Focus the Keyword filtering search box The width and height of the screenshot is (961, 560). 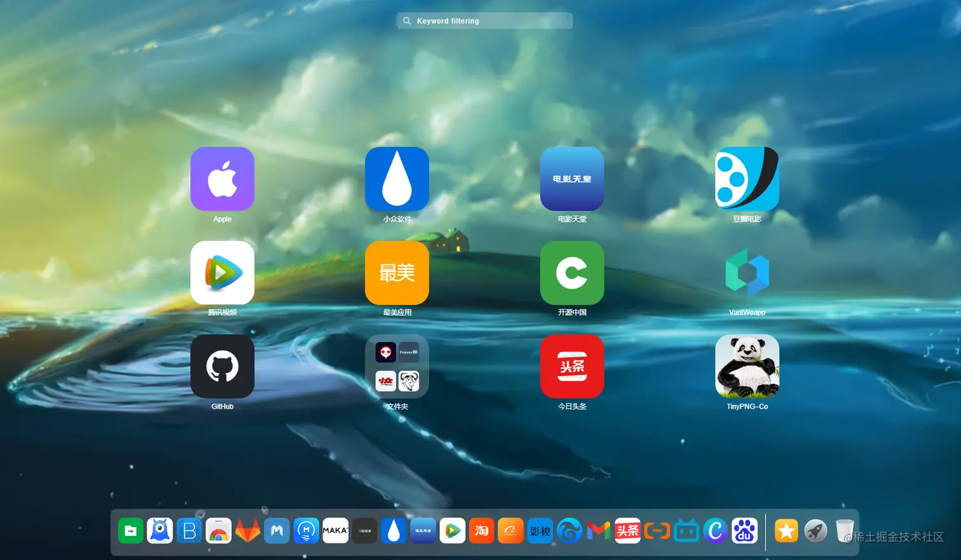click(x=485, y=21)
